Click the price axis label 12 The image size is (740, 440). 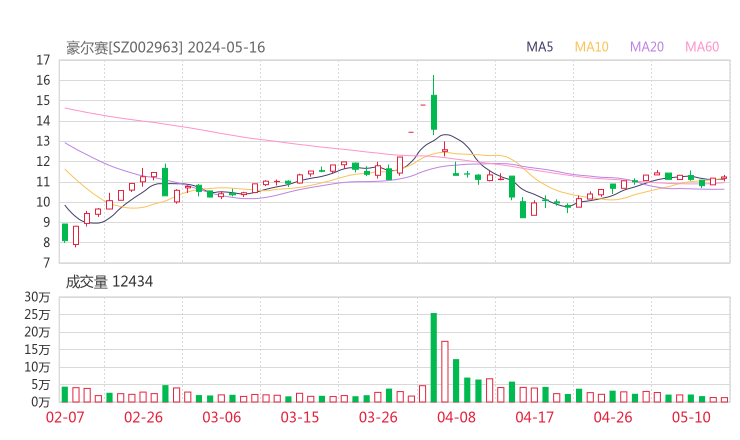pyautogui.click(x=43, y=161)
